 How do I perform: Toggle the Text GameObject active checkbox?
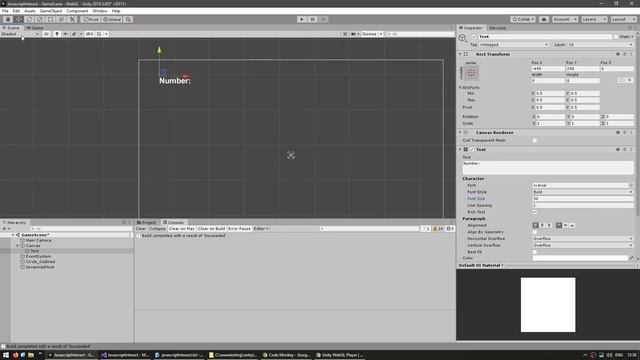[474, 36]
